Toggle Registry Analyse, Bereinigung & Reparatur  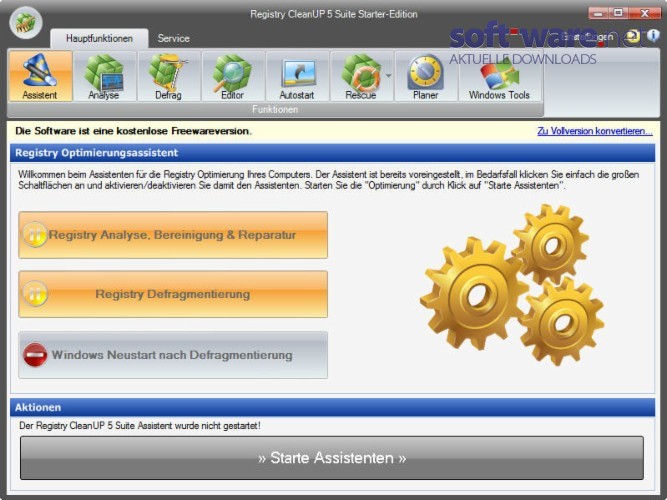click(173, 234)
